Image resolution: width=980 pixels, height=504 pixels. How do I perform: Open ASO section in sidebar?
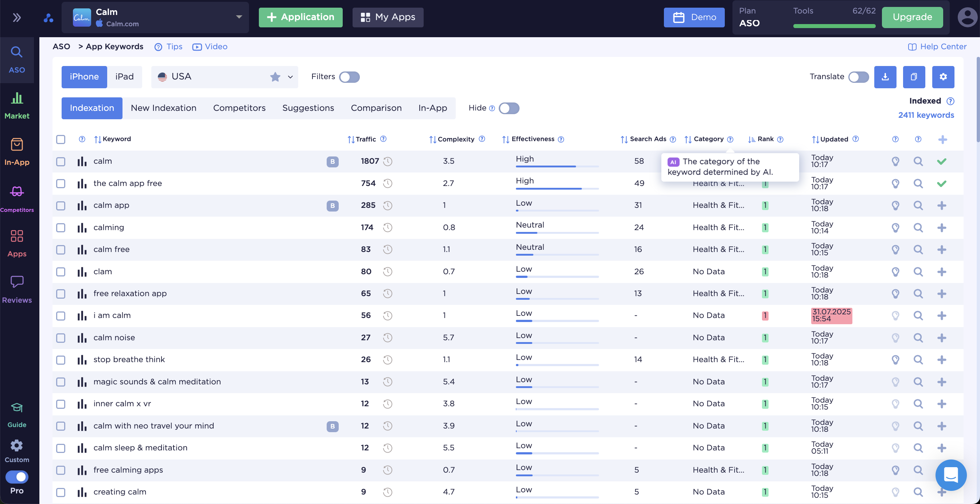17,60
